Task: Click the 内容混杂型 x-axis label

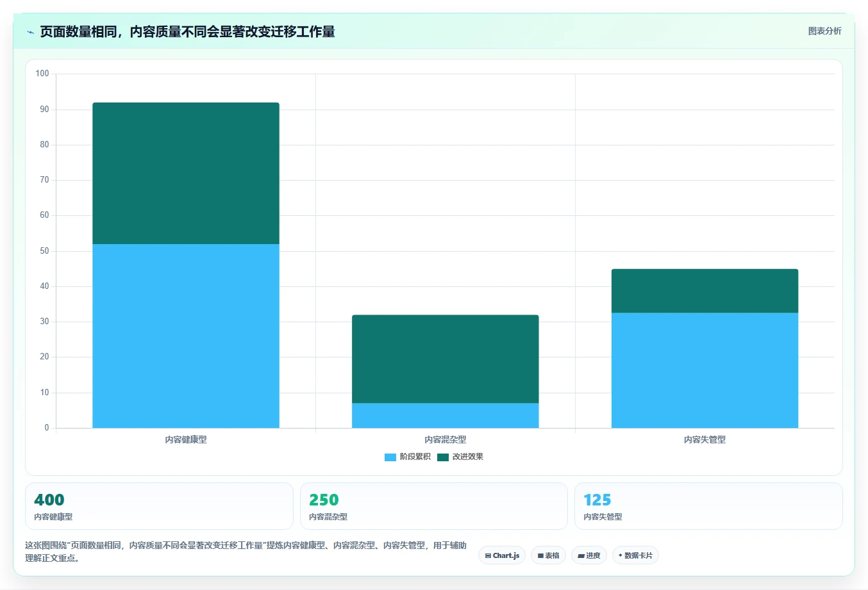Action: (x=446, y=439)
